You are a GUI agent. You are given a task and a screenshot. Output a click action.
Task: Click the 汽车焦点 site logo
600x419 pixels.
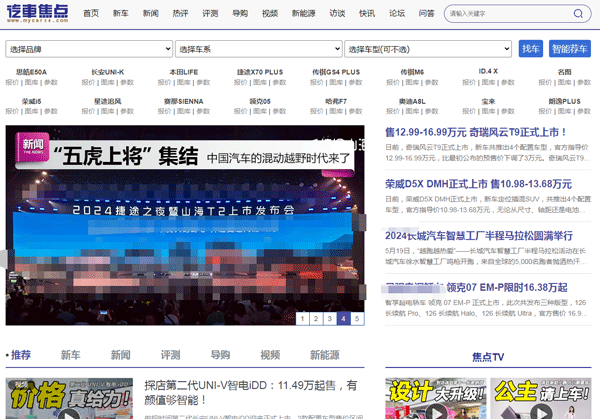pyautogui.click(x=37, y=14)
